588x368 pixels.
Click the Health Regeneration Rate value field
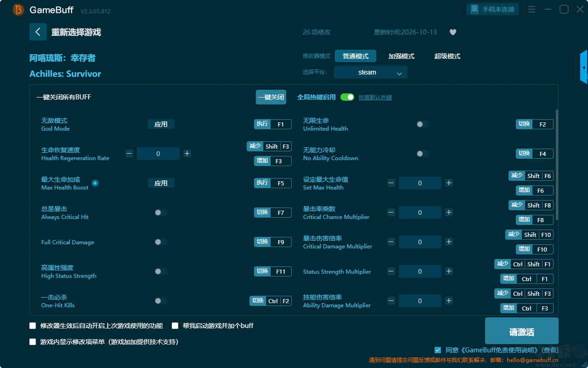click(158, 154)
